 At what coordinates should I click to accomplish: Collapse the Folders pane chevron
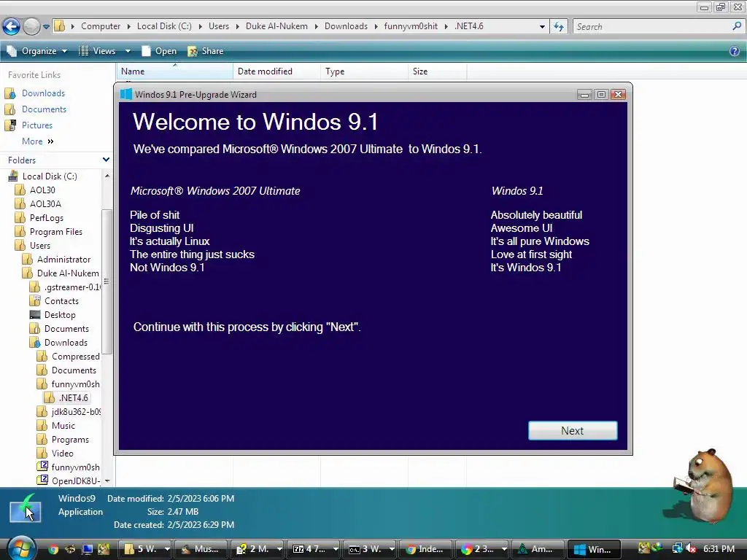point(106,160)
